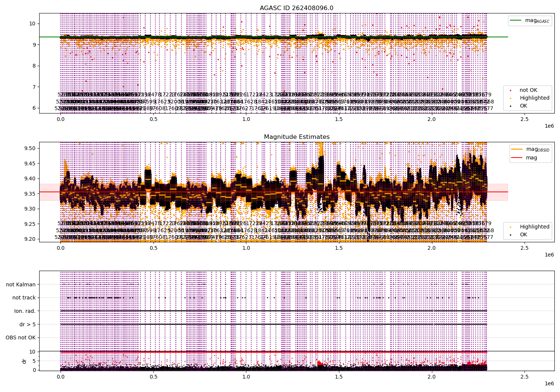Click the x-axis tick 0.5 under middle plot
The height and width of the screenshot is (392, 560).
point(153,248)
